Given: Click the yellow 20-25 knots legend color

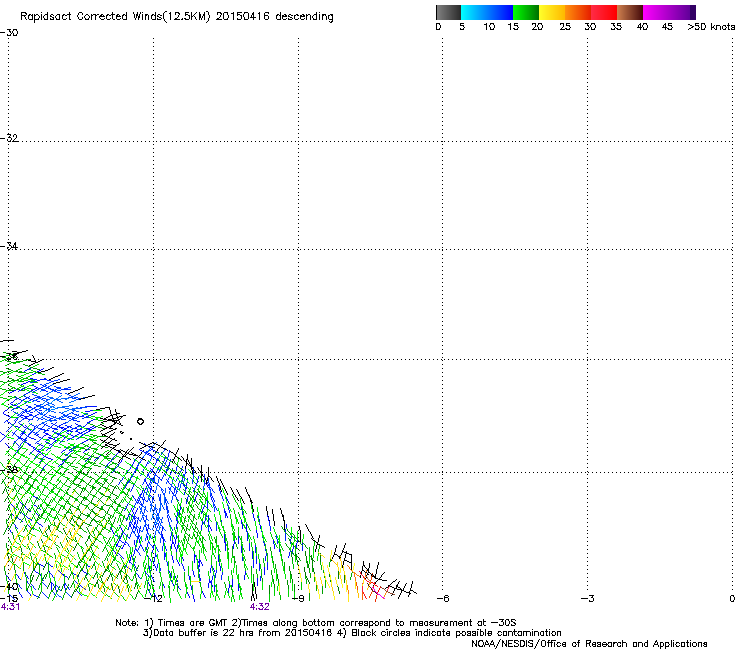Looking at the screenshot, I should tap(552, 12).
